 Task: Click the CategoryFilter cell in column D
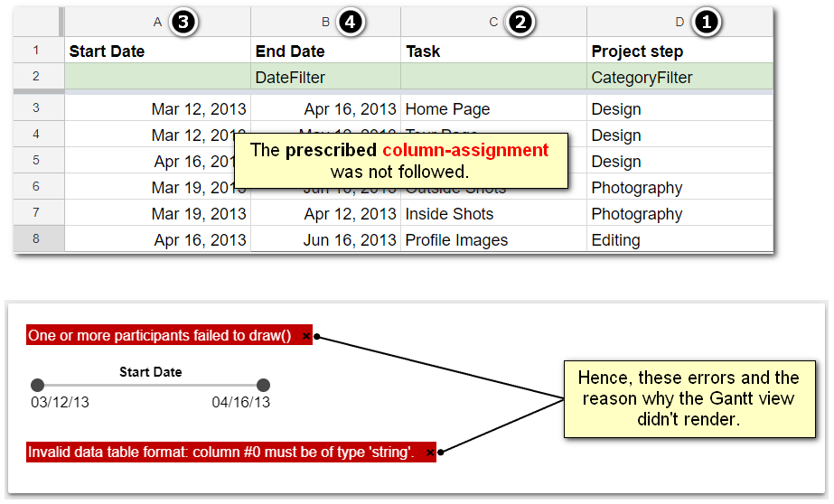[679, 78]
